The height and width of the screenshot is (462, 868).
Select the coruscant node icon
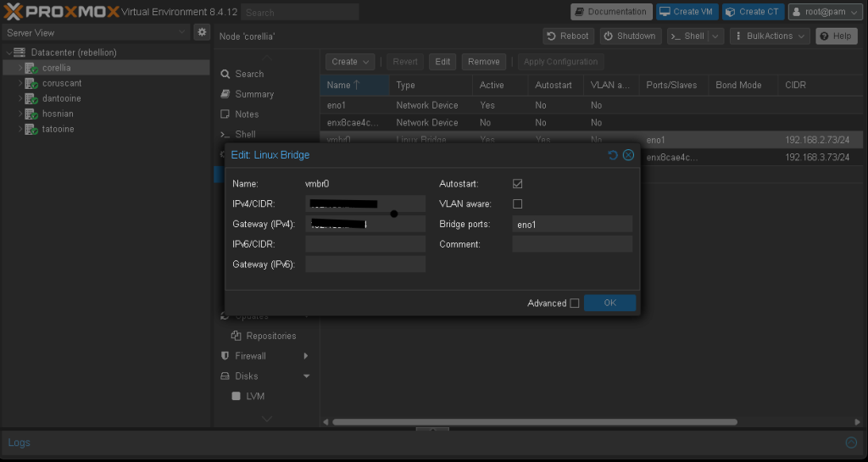click(31, 84)
